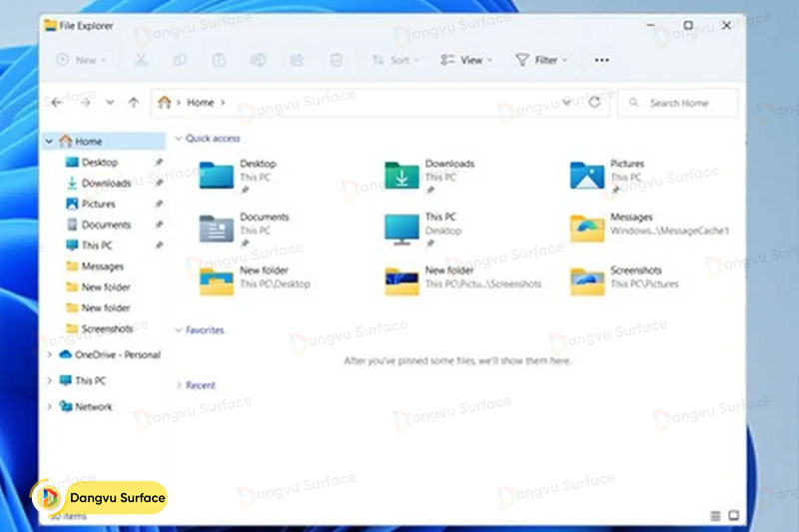
Task: Click the Search Home input field
Action: 678,103
